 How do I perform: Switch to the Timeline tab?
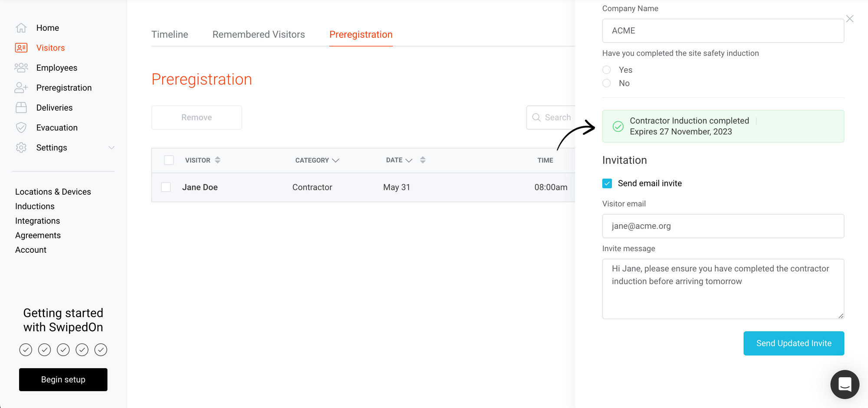coord(170,34)
